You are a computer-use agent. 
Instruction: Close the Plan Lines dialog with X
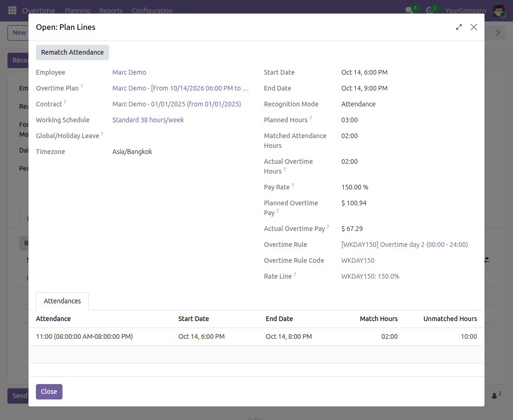[474, 27]
